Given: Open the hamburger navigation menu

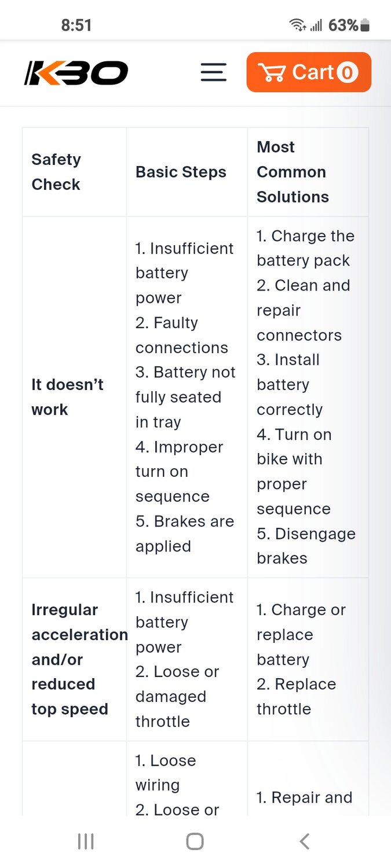Looking at the screenshot, I should point(213,72).
